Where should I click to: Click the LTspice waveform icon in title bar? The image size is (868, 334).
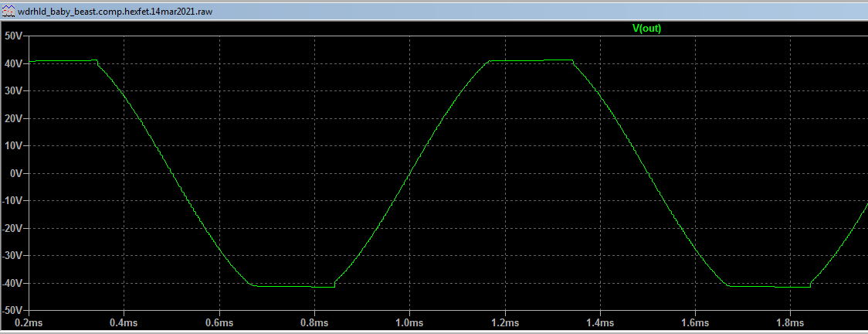[x=8, y=10]
